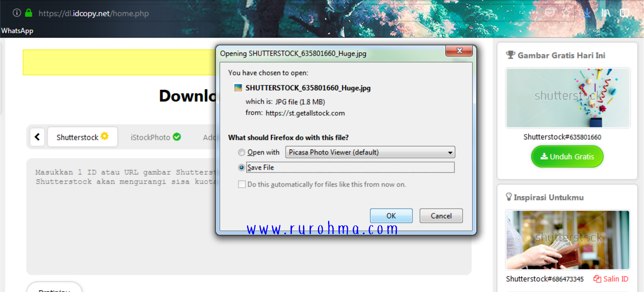The width and height of the screenshot is (644, 292).
Task: Click the yellow banner box
Action: pyautogui.click(x=120, y=62)
